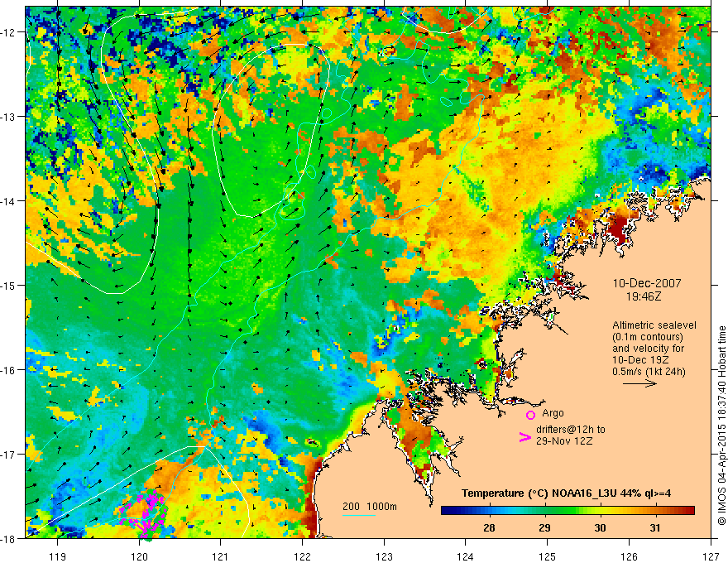Click the 'and velocity for' legend line

click(648, 348)
